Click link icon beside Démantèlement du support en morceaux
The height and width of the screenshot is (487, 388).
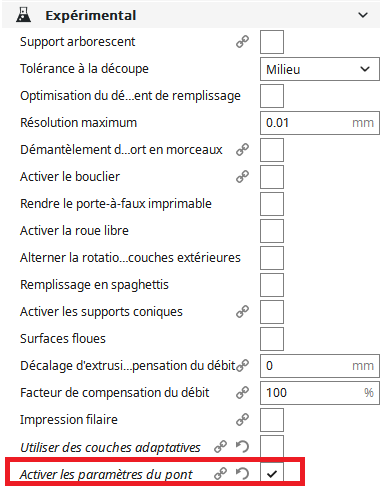coord(242,150)
